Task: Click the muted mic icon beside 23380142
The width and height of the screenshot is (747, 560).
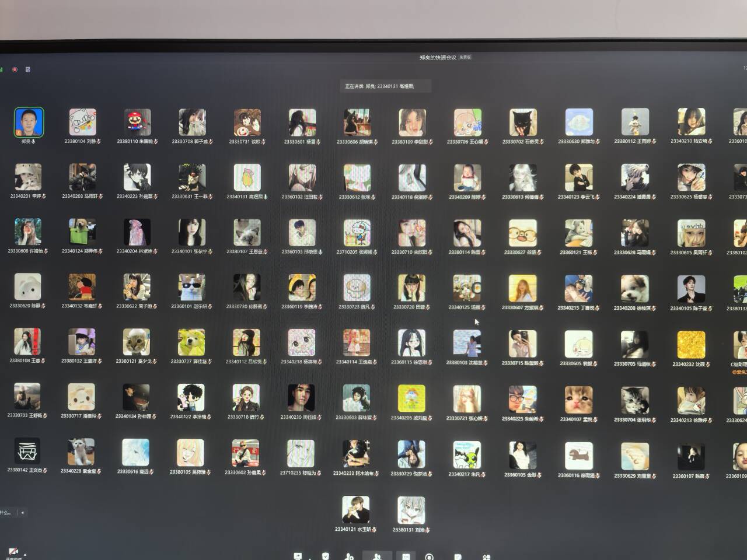Action: click(46, 470)
